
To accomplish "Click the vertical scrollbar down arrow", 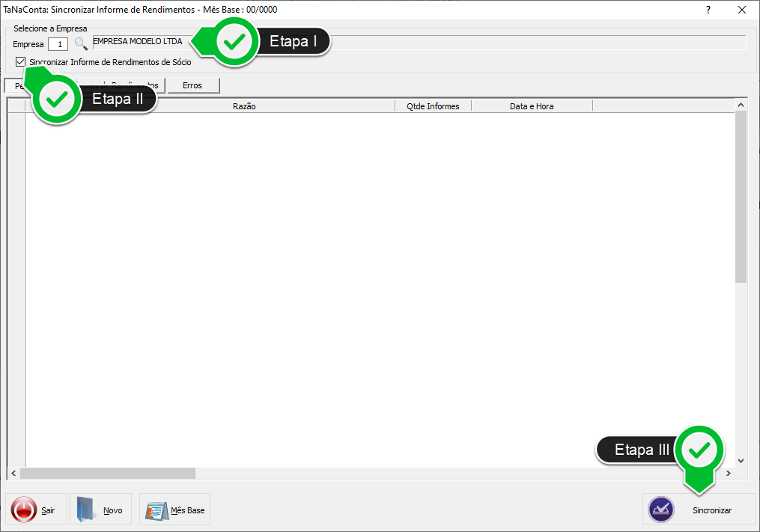I will (x=741, y=461).
